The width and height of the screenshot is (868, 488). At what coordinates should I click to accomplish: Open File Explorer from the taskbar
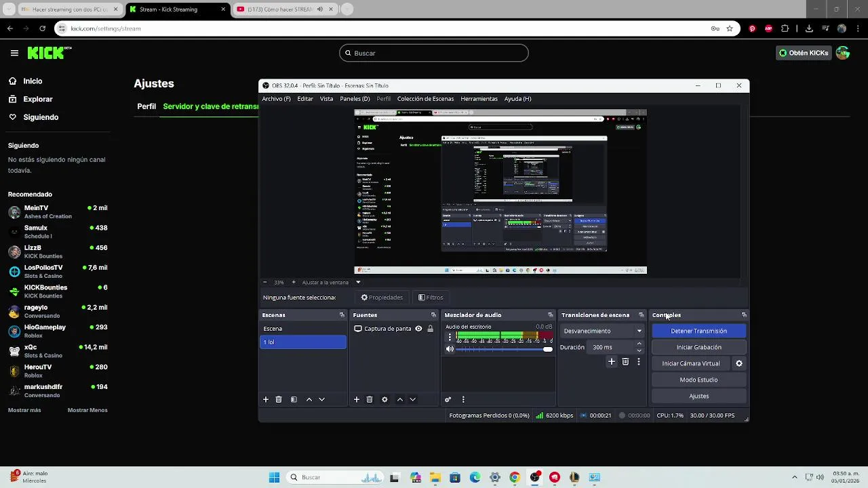(435, 477)
